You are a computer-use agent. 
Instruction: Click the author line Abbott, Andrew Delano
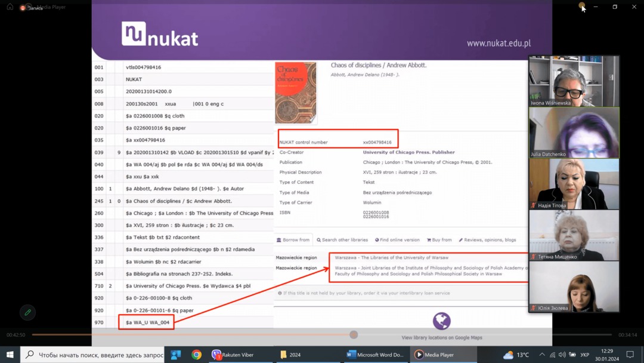(365, 75)
